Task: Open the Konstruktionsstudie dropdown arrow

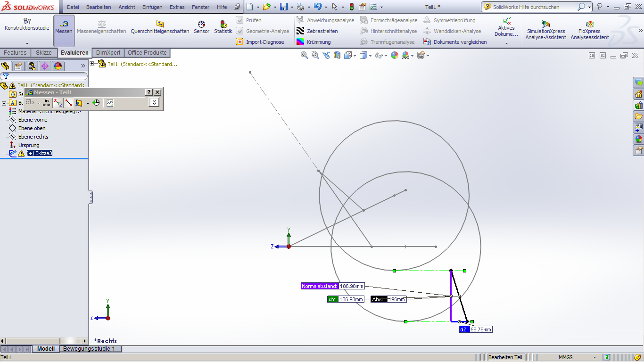Action: pyautogui.click(x=27, y=43)
